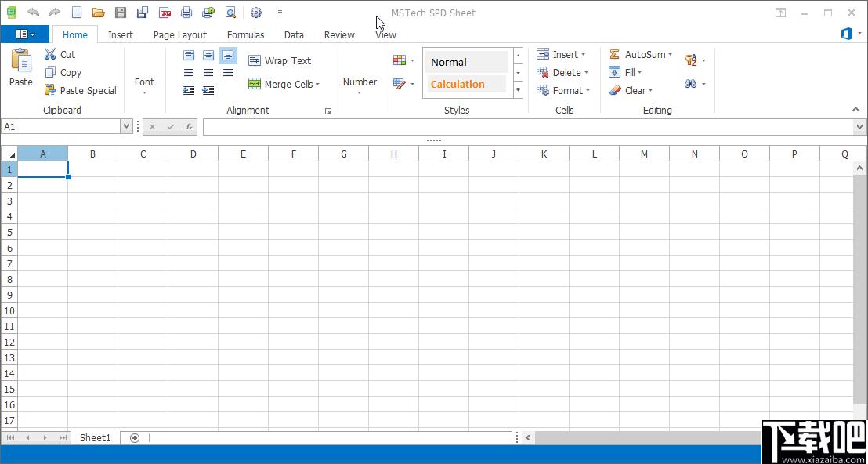
Task: Click the Name Box showing A1
Action: coord(61,127)
